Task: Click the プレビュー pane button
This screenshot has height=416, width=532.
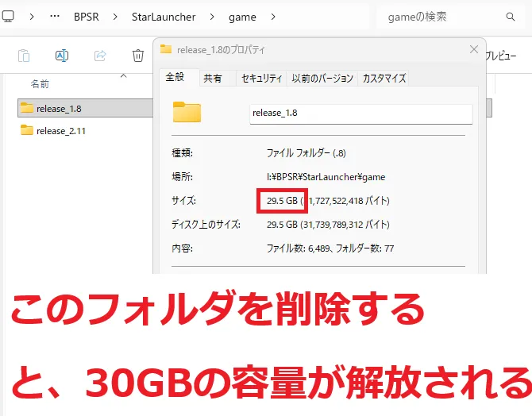Action: (x=501, y=56)
